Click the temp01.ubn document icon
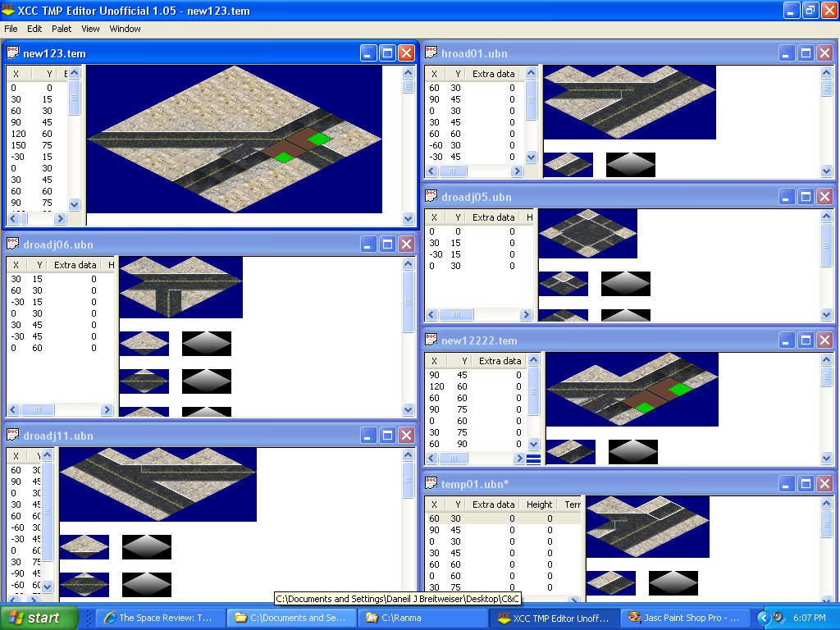840x630 pixels. [x=430, y=484]
